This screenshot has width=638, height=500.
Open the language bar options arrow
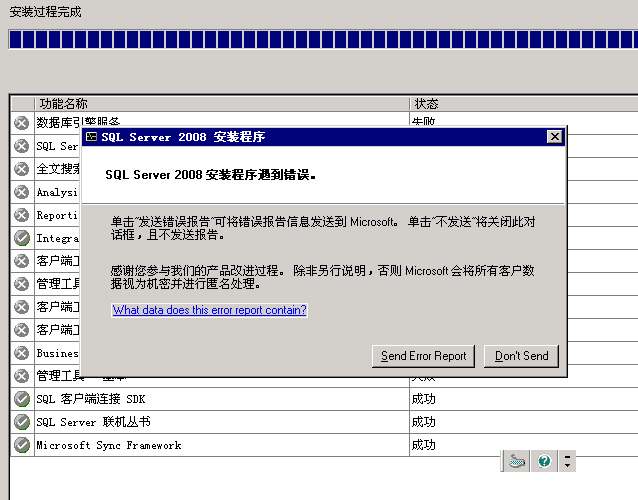(x=567, y=461)
